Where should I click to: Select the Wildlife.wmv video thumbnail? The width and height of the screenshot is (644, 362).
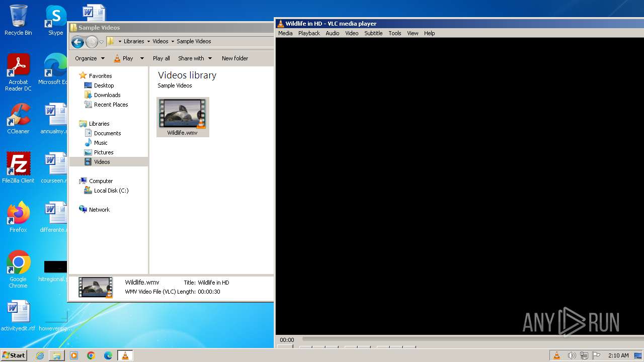click(x=183, y=117)
